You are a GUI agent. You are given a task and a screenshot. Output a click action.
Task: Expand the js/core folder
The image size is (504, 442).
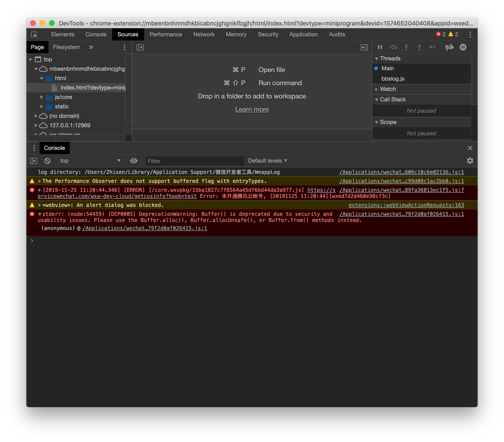[42, 97]
